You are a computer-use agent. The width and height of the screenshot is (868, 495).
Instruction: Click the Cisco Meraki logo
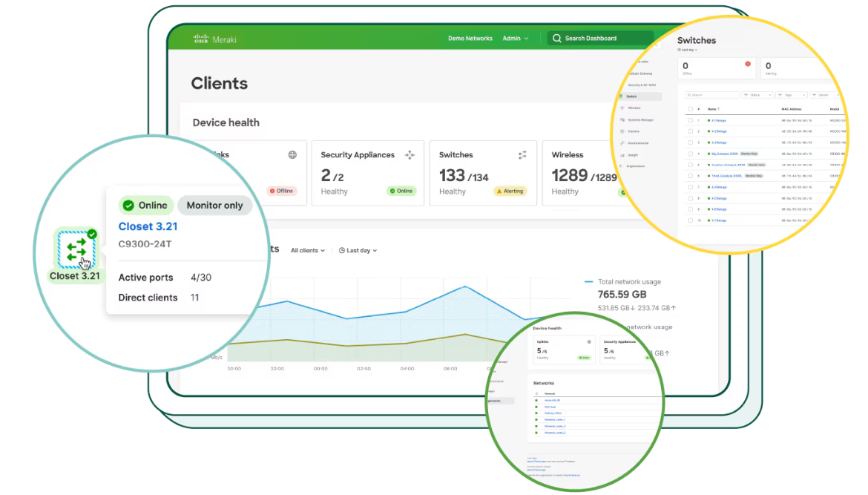(214, 39)
